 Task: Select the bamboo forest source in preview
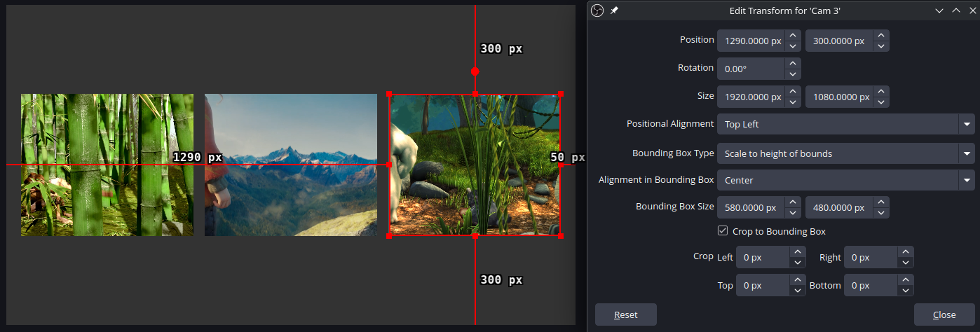107,165
